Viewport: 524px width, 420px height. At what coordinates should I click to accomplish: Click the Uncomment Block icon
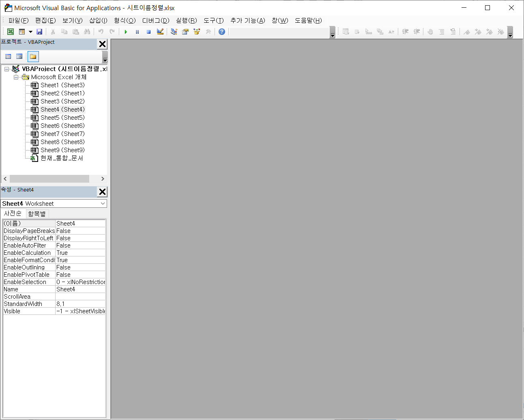[453, 32]
